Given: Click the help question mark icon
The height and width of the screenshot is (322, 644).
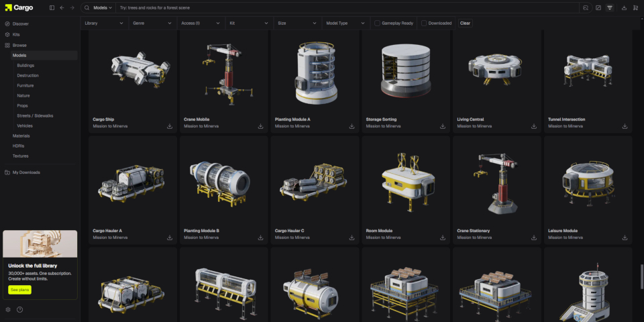Looking at the screenshot, I should pos(19,309).
